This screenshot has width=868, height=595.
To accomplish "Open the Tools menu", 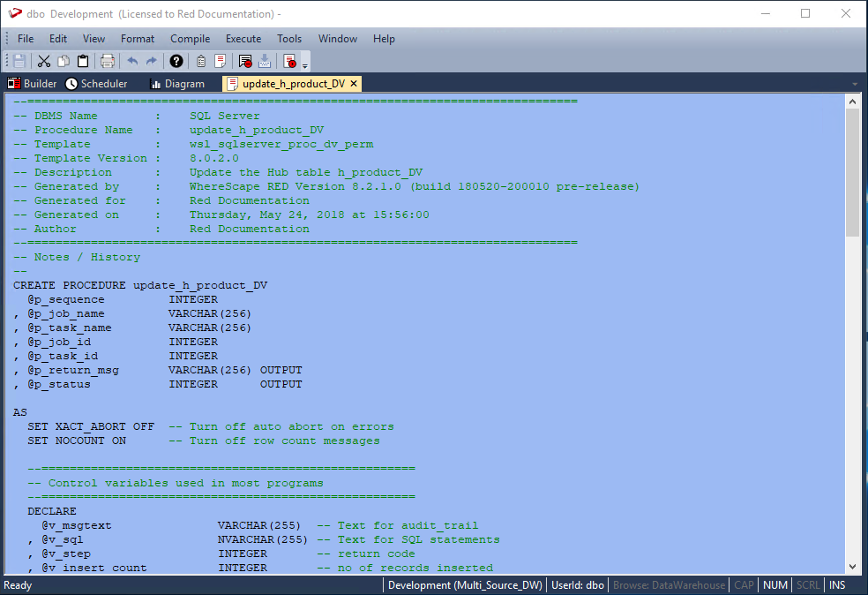I will (x=289, y=39).
